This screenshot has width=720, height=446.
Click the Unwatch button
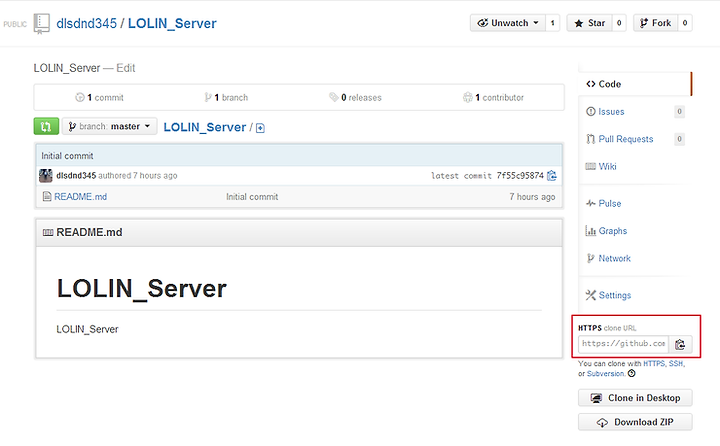(508, 23)
